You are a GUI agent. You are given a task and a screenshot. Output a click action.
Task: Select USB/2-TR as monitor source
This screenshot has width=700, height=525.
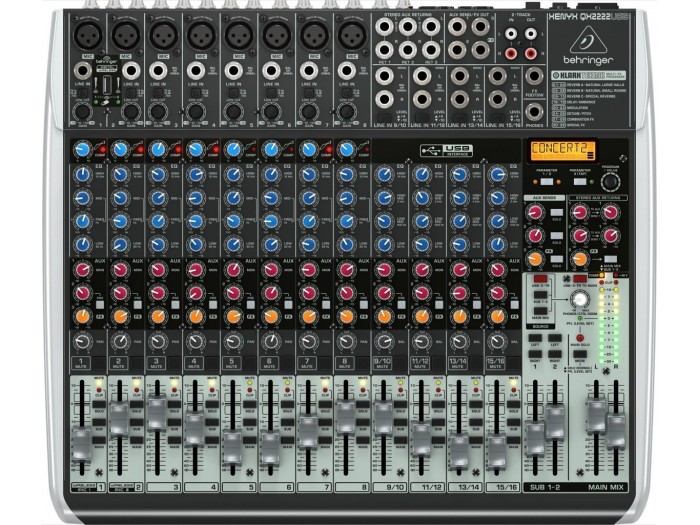pyautogui.click(x=540, y=279)
